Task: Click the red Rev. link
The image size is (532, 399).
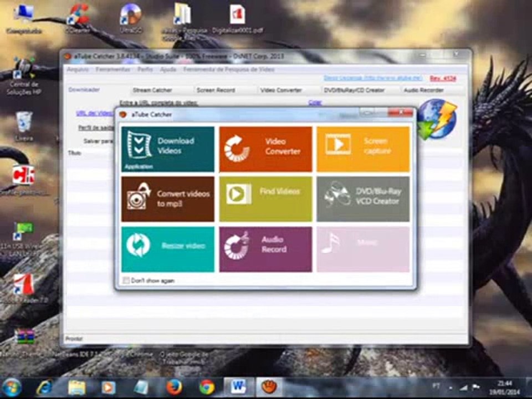Action: coord(443,78)
